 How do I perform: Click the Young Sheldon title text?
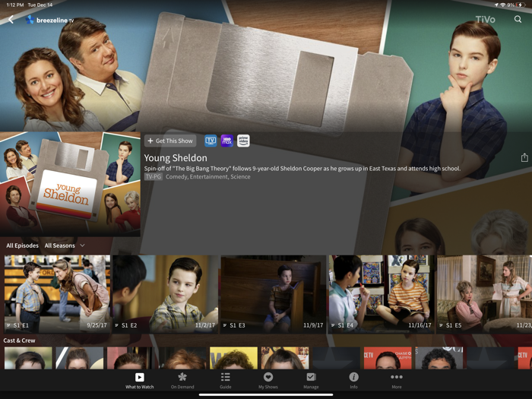[x=176, y=158]
